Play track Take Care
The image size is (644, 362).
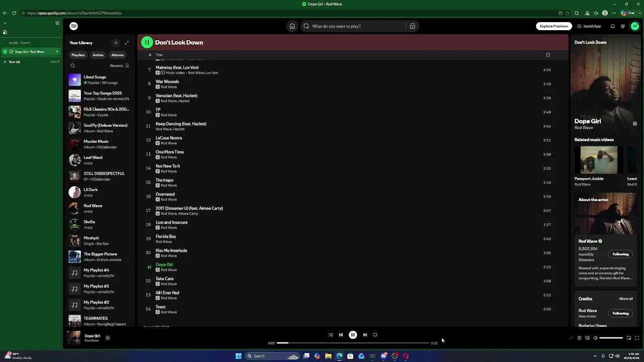[x=353, y=281]
